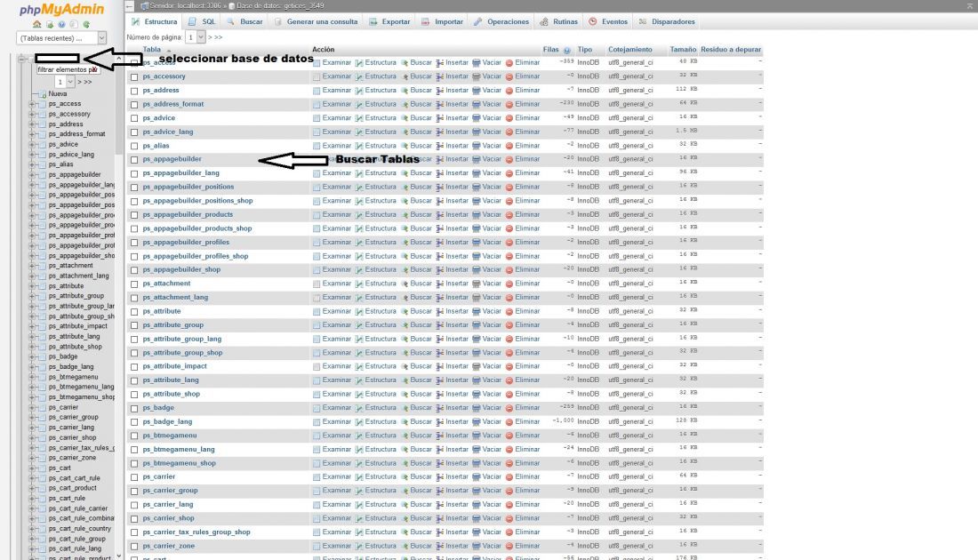
Task: Go to the last table page via >>
Action: [x=219, y=37]
